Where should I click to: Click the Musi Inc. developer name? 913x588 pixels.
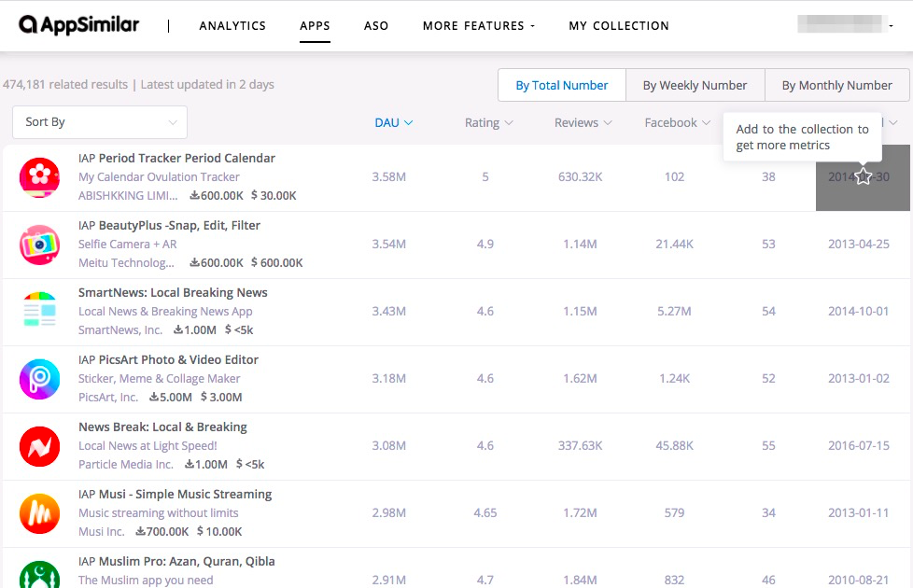click(x=102, y=532)
